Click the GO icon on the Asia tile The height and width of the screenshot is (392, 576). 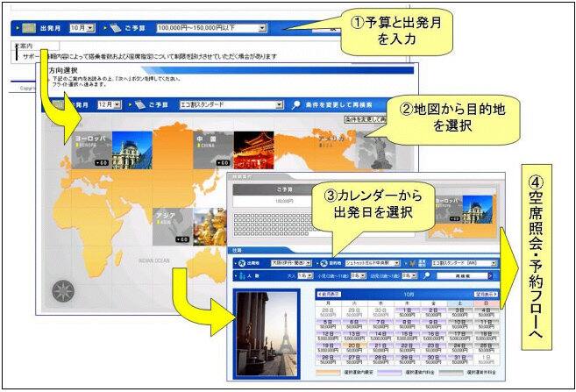pyautogui.click(x=182, y=239)
